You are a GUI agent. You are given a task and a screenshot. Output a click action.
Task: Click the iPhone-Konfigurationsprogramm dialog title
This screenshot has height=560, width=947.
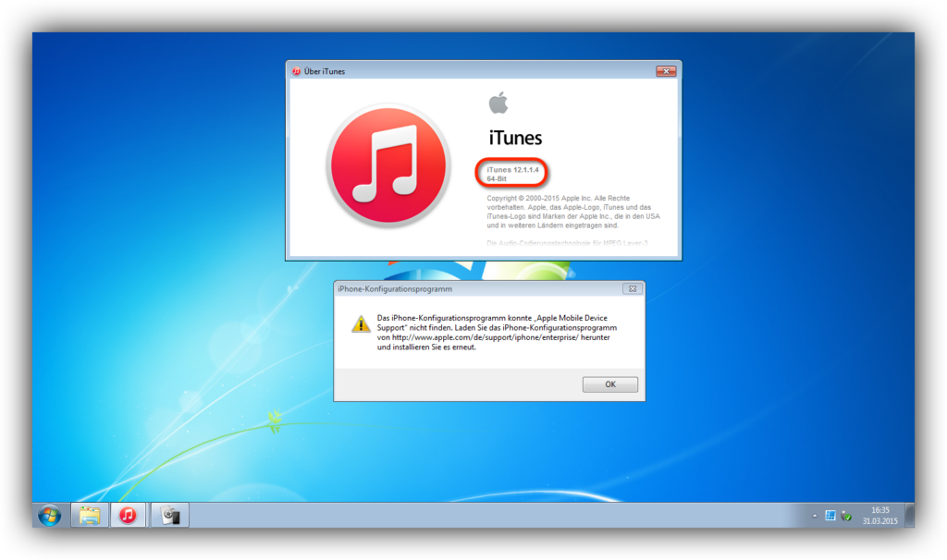tap(395, 289)
